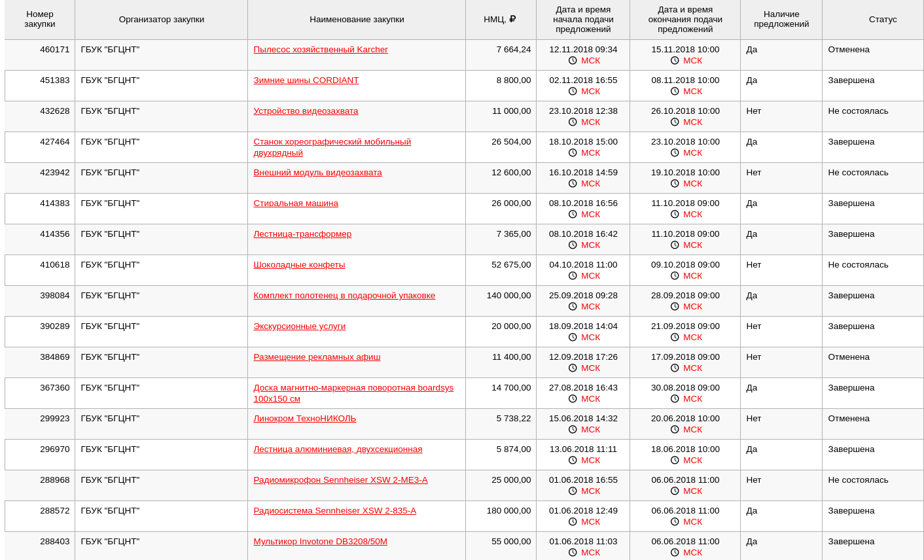This screenshot has height=560, width=924.
Task: Open Радиомикрофон Sennheiser XSW 2-ME3-A link
Action: pos(340,480)
